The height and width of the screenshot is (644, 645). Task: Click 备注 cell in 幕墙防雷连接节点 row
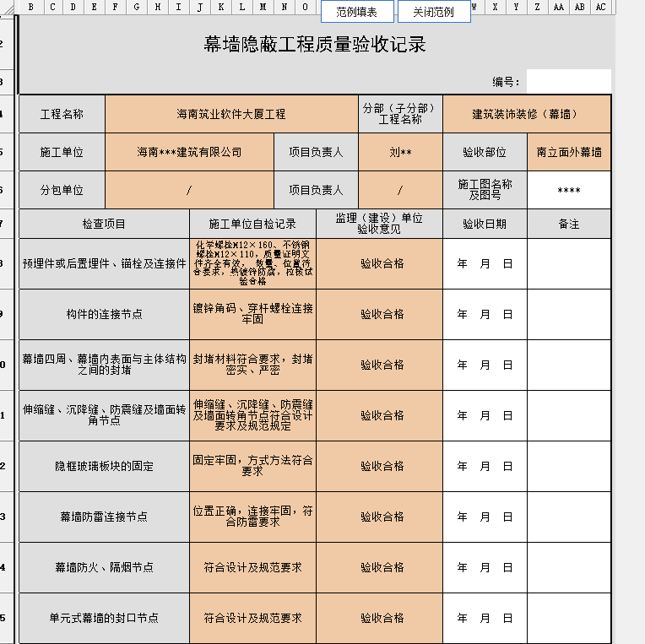[x=569, y=517]
